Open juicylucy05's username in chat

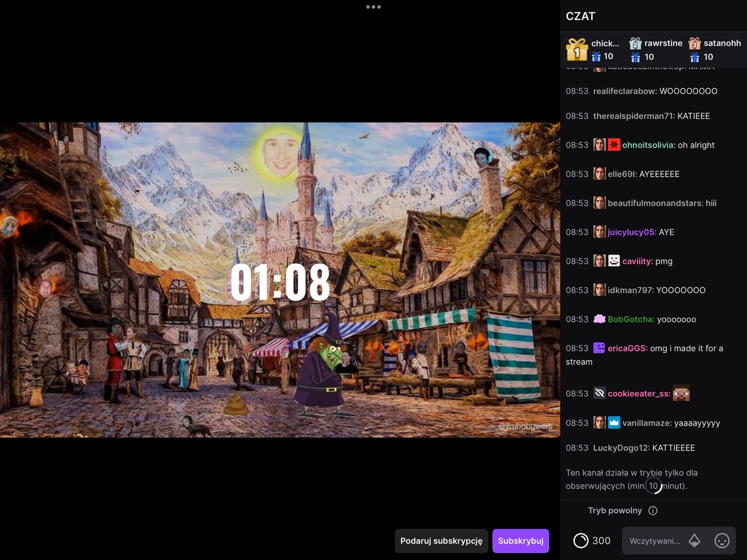[632, 232]
